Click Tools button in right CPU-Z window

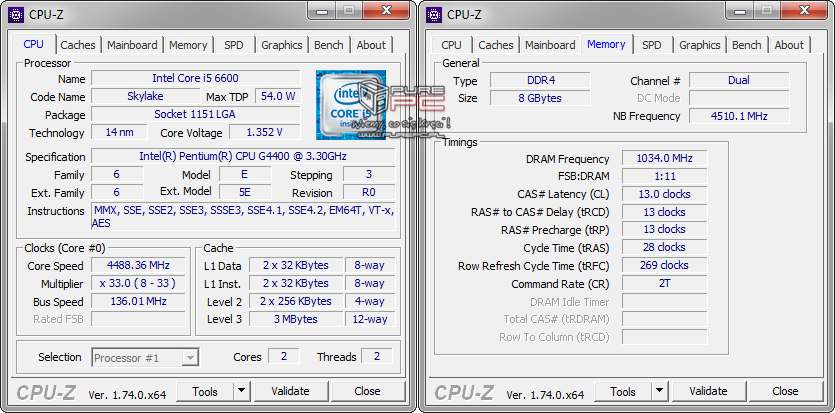pos(623,392)
